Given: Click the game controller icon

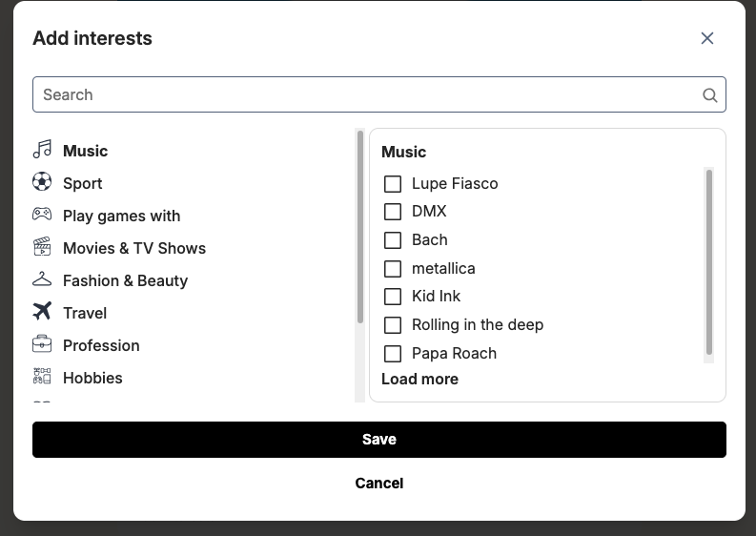Looking at the screenshot, I should click(x=42, y=215).
